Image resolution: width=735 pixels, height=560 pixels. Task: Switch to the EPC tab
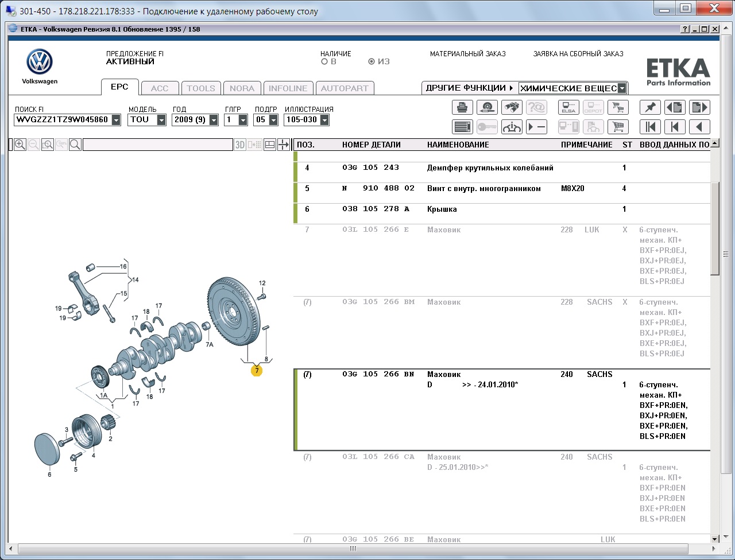119,87
